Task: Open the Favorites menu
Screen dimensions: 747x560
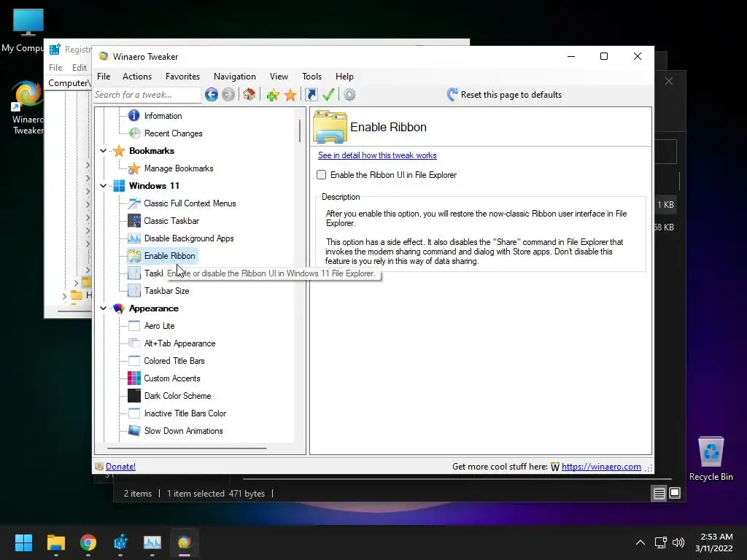Action: pos(182,76)
